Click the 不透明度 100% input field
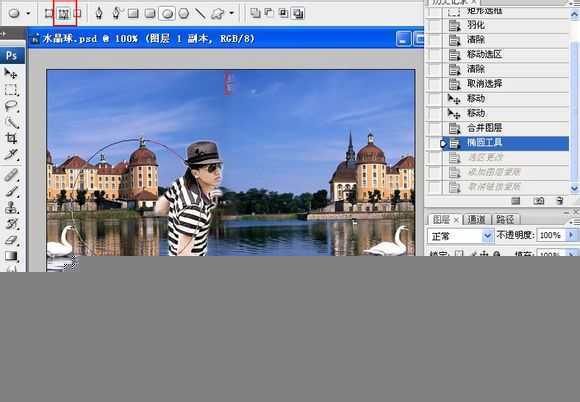The height and width of the screenshot is (402, 580). [551, 235]
